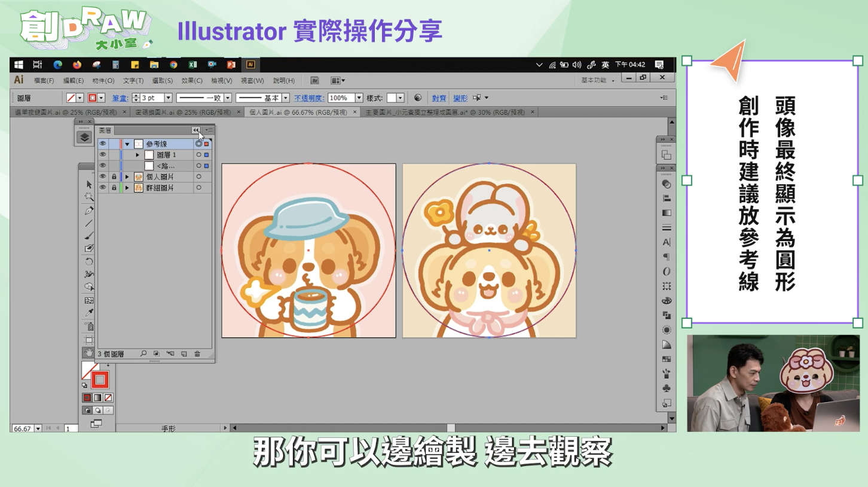Screen dimensions: 868x487
Task: Open the Paragraph panel icon in right dock
Action: click(666, 257)
